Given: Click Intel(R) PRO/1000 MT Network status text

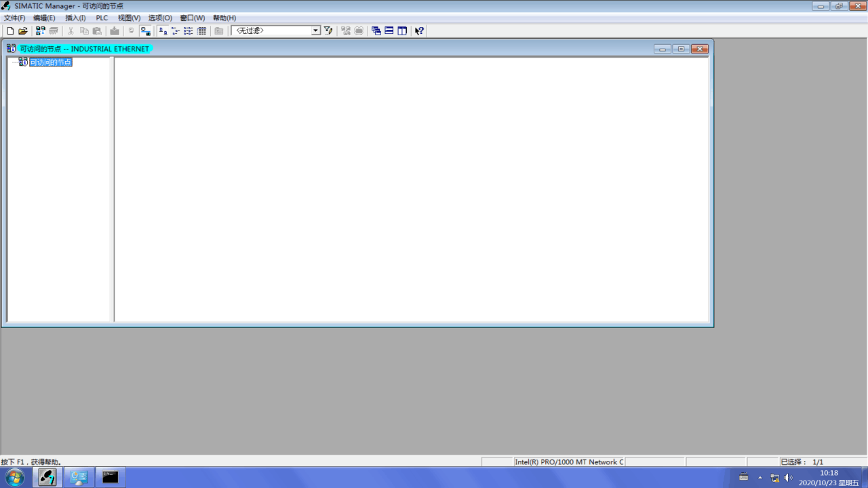Looking at the screenshot, I should coord(569,462).
